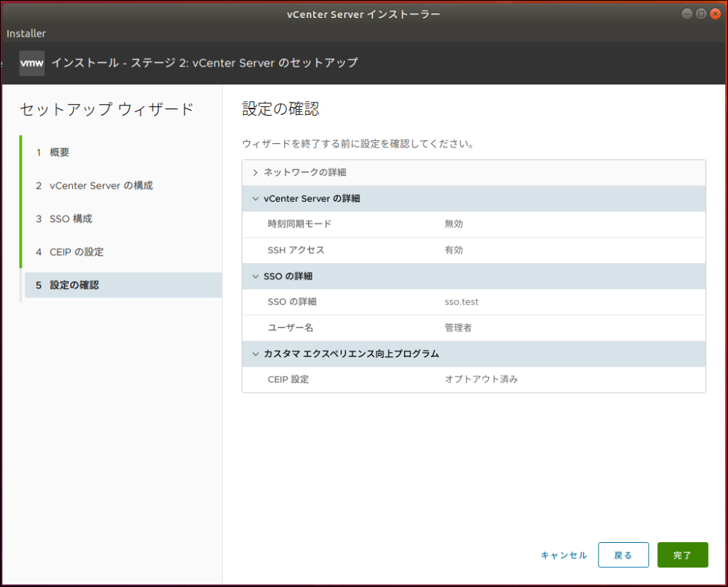Click the sso.test domain value
Viewport: 728px width, 587px height.
pos(461,302)
